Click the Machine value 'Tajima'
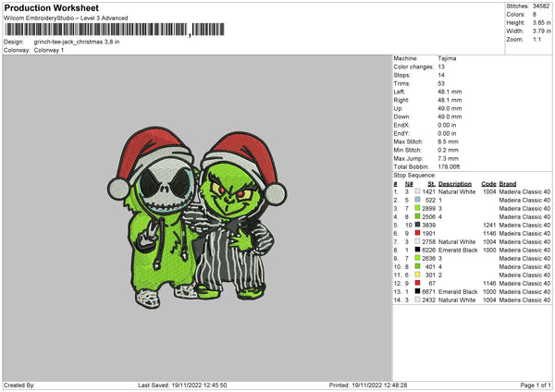 click(x=447, y=58)
